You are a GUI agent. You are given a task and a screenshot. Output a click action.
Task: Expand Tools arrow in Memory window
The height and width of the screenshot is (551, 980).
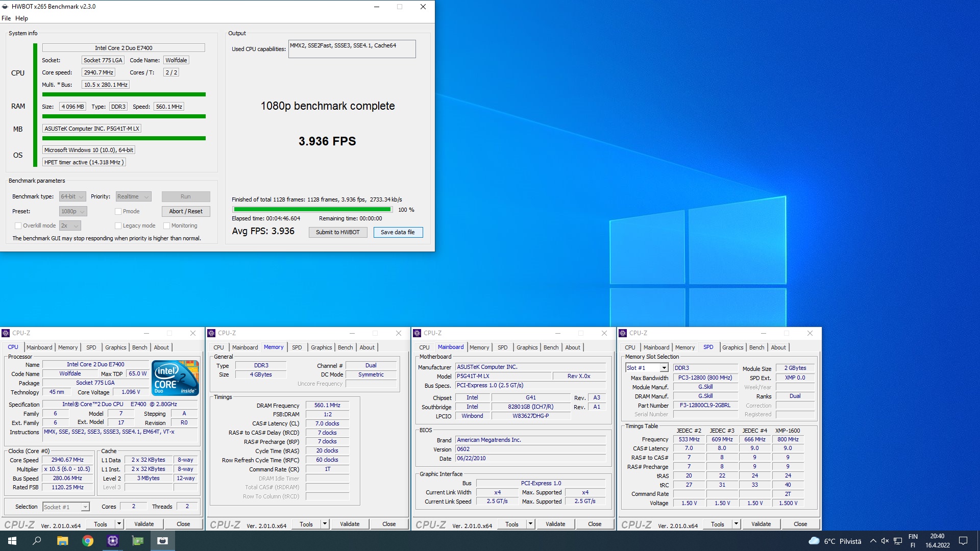pyautogui.click(x=324, y=524)
